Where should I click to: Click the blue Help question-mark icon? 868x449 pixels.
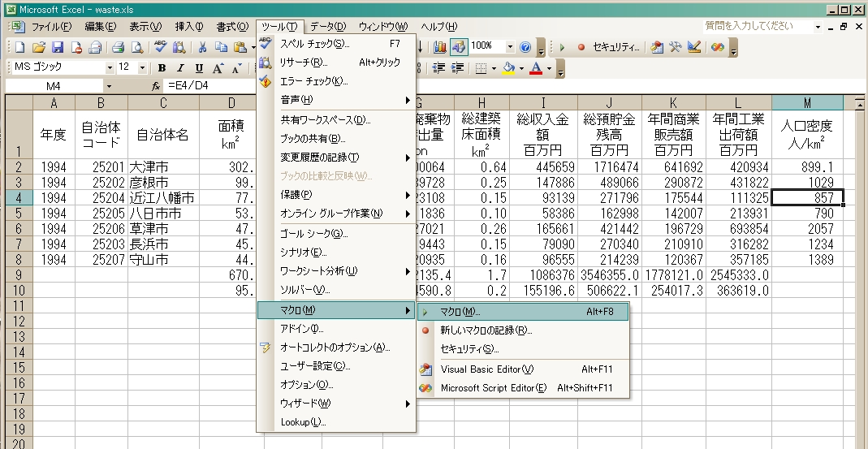coord(525,47)
